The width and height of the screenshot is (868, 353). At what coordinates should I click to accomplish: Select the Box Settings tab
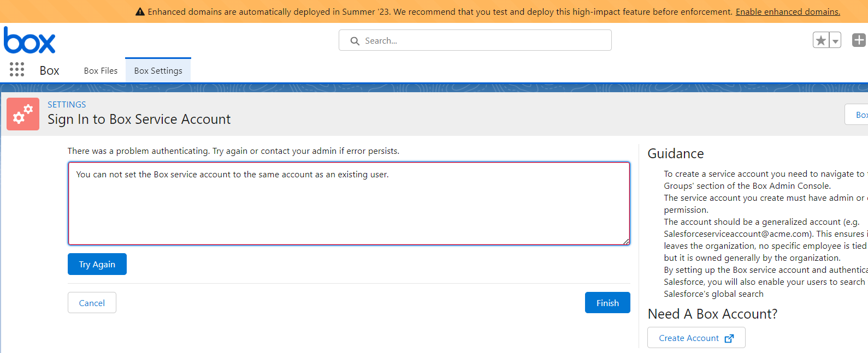(158, 71)
